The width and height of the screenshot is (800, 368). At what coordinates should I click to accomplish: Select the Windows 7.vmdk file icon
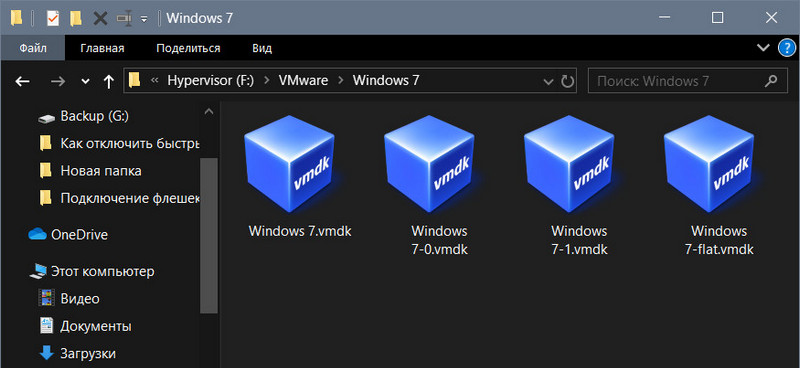pyautogui.click(x=289, y=163)
